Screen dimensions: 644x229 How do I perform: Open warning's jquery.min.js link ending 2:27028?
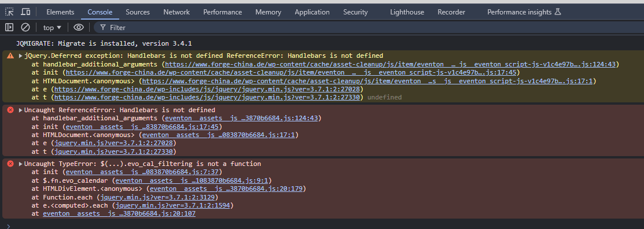(207, 89)
